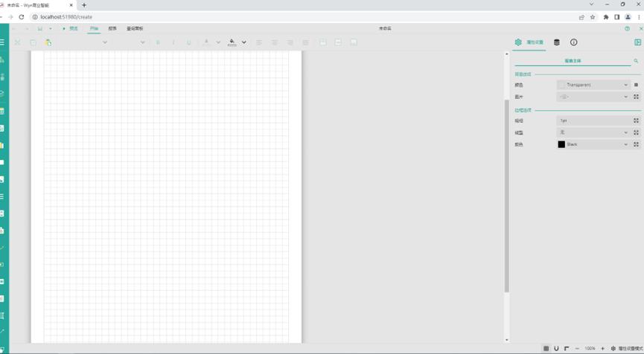Click the search icon in properties panel
Viewport: 644px width, 354px height.
(636, 61)
